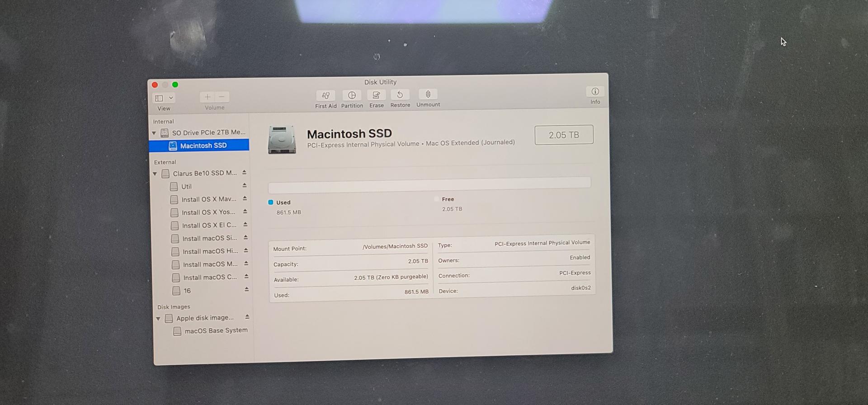Click the Macintosh SSD title heading
Viewport: 868px width, 405px height.
[x=349, y=134]
